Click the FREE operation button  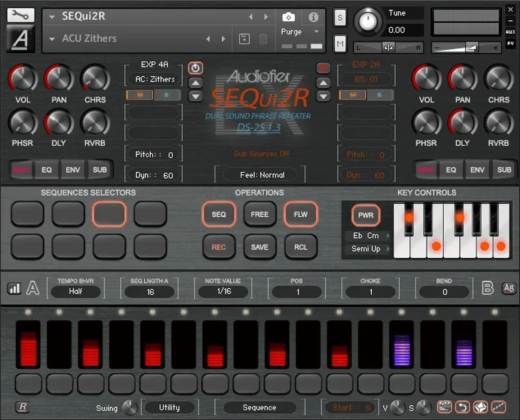[259, 215]
